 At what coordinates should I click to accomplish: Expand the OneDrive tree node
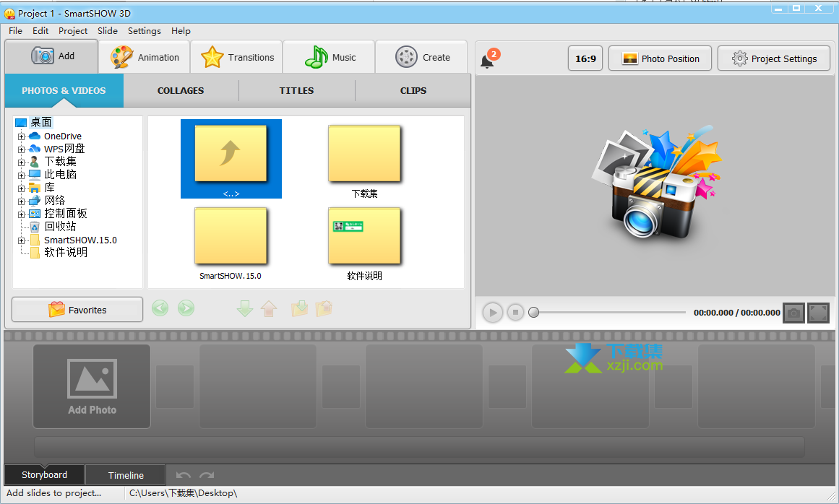click(22, 136)
